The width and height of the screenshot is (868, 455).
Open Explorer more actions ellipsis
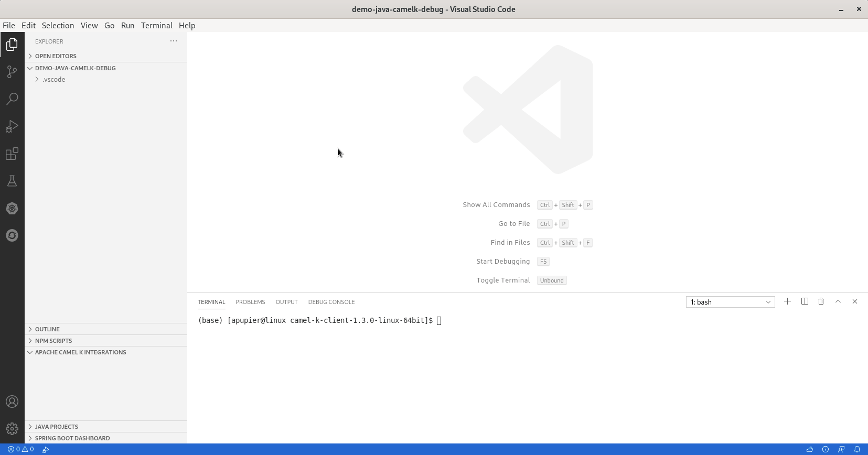tap(174, 41)
